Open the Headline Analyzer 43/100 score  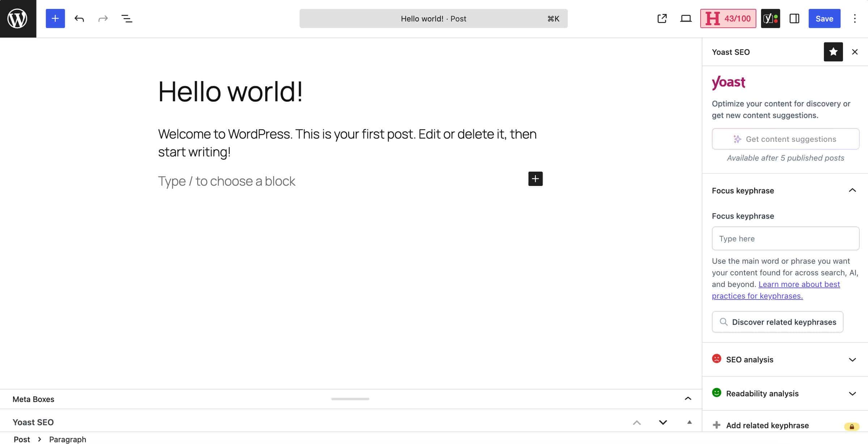point(728,18)
